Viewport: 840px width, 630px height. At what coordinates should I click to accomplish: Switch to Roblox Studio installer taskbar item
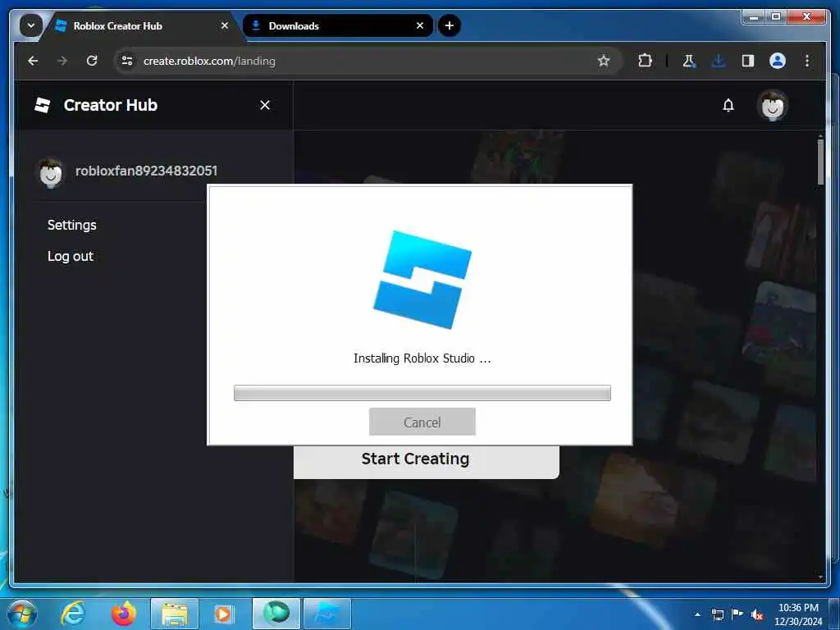point(327,614)
